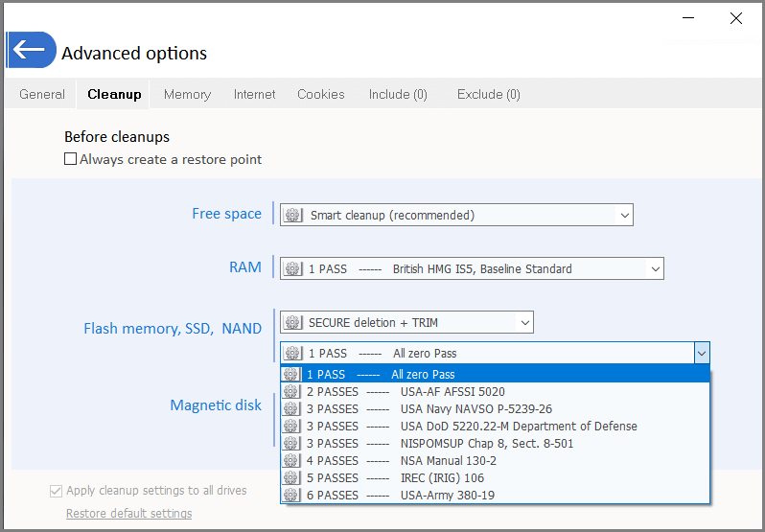The image size is (765, 532).
Task: Switch to the Memory tab
Action: point(187,94)
